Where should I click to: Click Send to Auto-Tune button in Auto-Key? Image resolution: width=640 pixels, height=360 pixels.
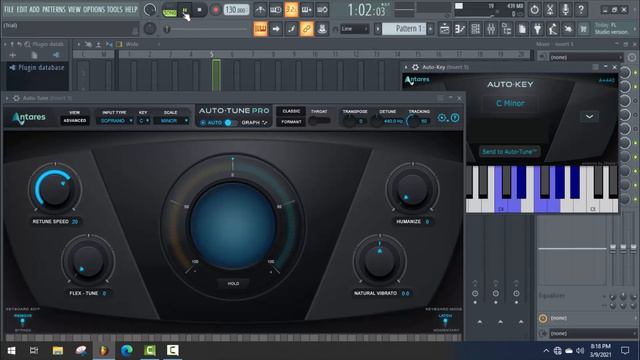pos(509,151)
